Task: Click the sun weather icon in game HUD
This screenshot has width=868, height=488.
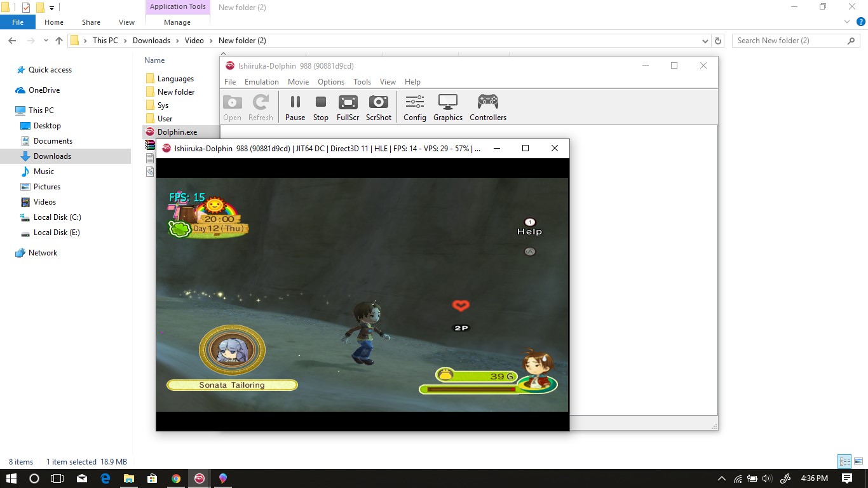Action: [x=215, y=205]
